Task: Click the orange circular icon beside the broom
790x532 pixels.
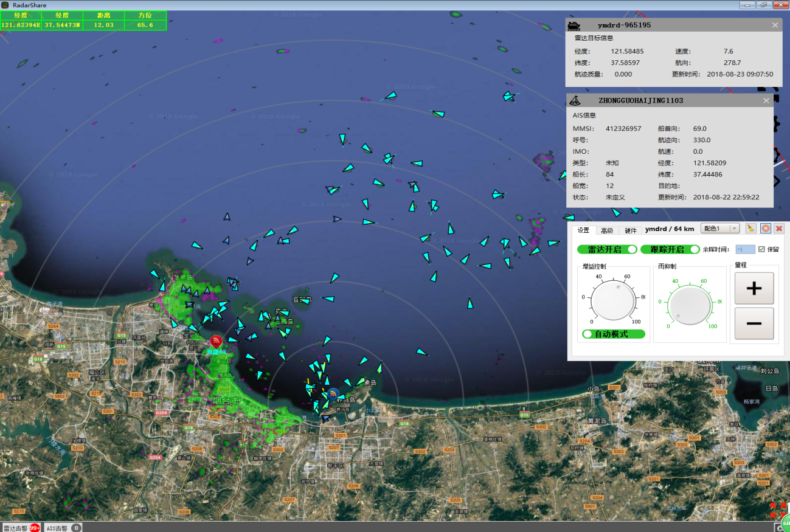Action: click(x=766, y=229)
